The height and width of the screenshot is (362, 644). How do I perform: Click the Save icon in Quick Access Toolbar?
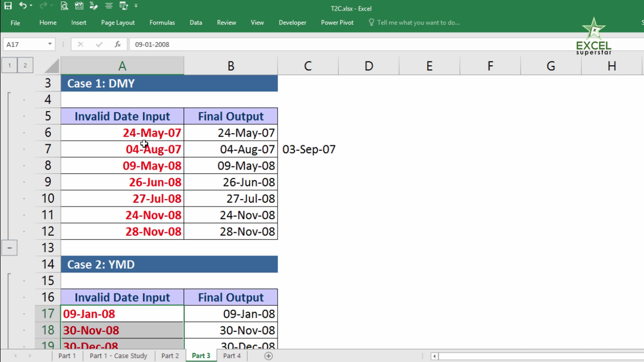coord(8,6)
